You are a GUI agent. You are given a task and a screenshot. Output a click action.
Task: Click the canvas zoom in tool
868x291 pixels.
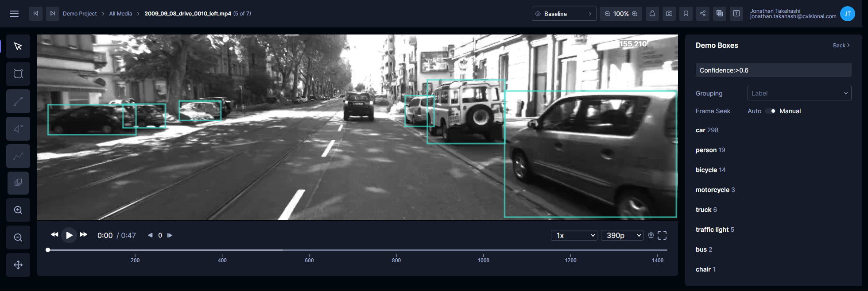click(18, 210)
